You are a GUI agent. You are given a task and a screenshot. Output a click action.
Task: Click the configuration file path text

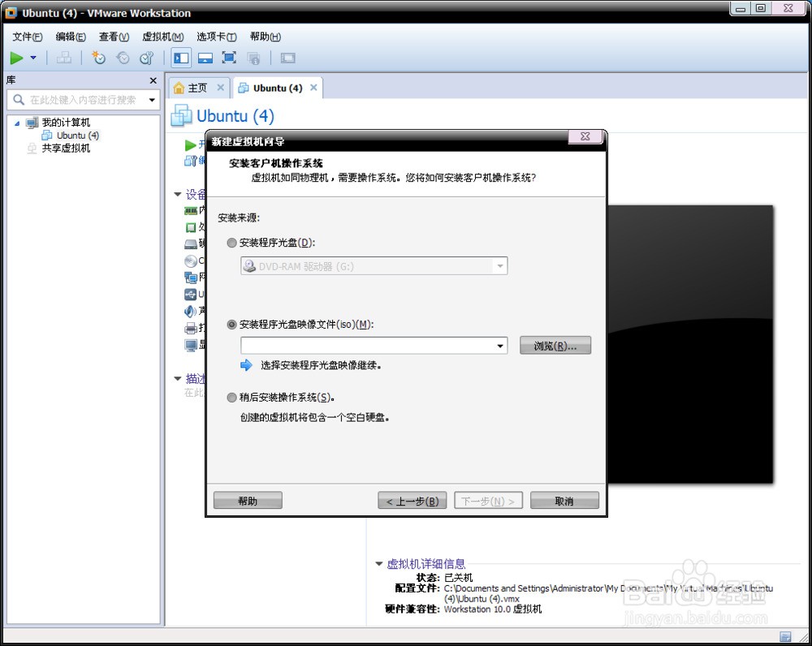point(608,594)
